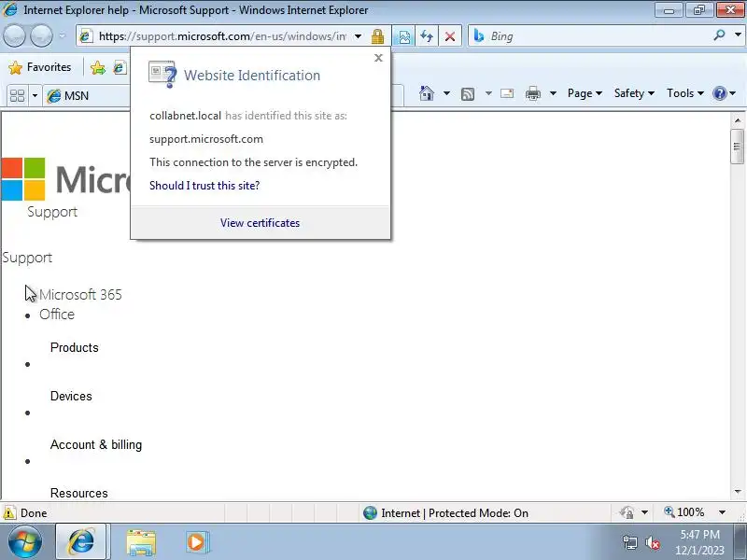Open the search provider dropdown arrow
The width and height of the screenshot is (747, 560).
pyautogui.click(x=738, y=35)
